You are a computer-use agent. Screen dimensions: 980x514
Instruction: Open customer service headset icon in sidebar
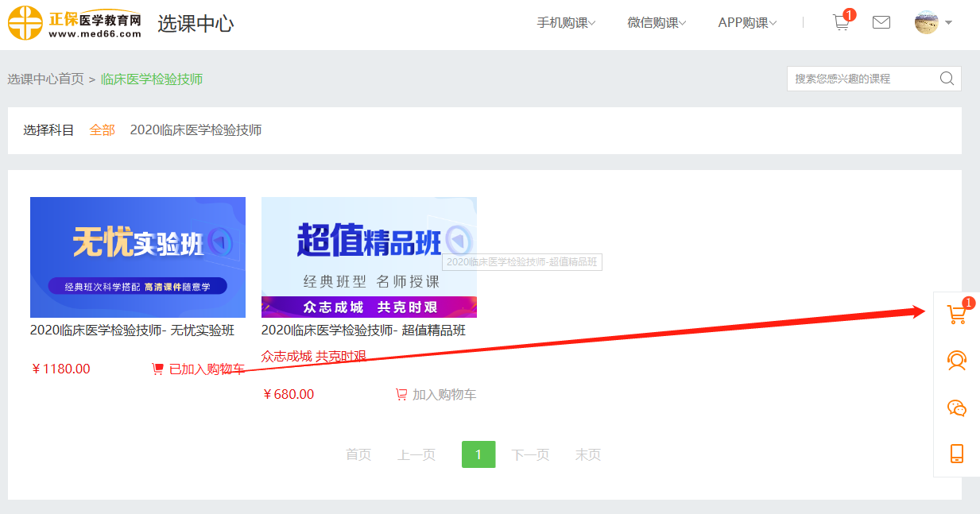pyautogui.click(x=956, y=361)
